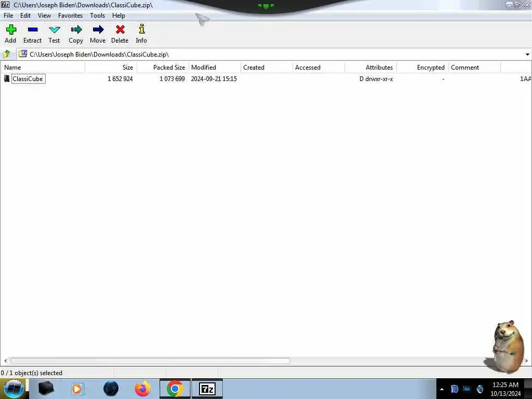
Task: Click the modified date 2024-09-21 15:15
Action: [x=214, y=79]
